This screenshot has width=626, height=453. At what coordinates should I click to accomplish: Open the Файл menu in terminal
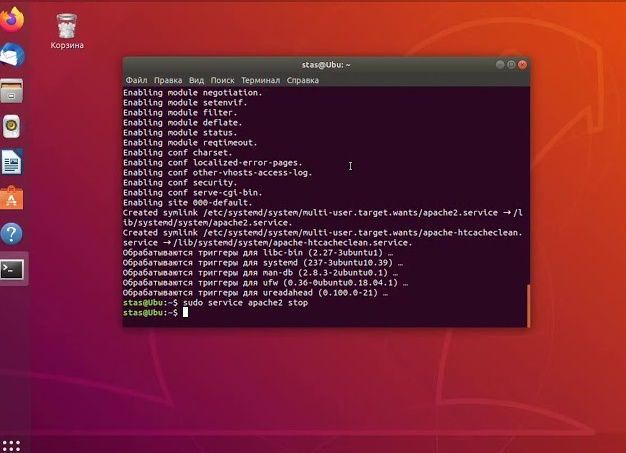(x=136, y=80)
